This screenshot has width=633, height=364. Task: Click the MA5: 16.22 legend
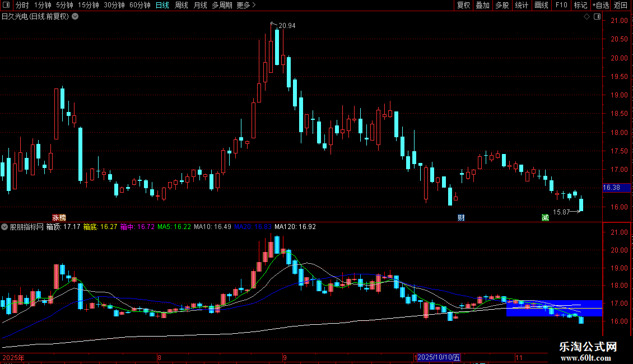[174, 227]
